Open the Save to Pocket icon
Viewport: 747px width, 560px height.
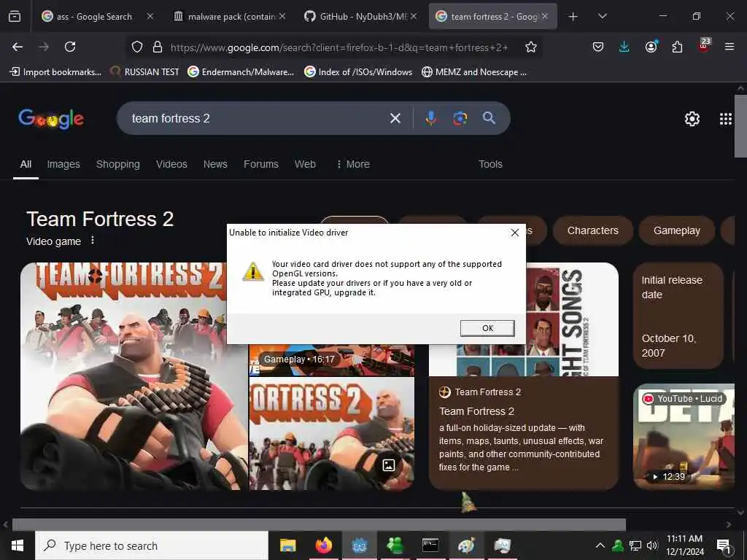click(598, 47)
